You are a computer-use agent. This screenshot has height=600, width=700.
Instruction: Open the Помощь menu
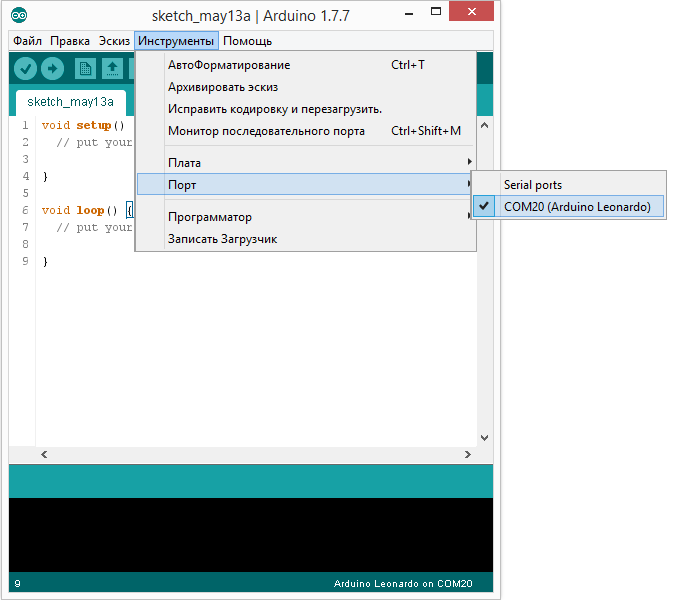click(x=247, y=41)
